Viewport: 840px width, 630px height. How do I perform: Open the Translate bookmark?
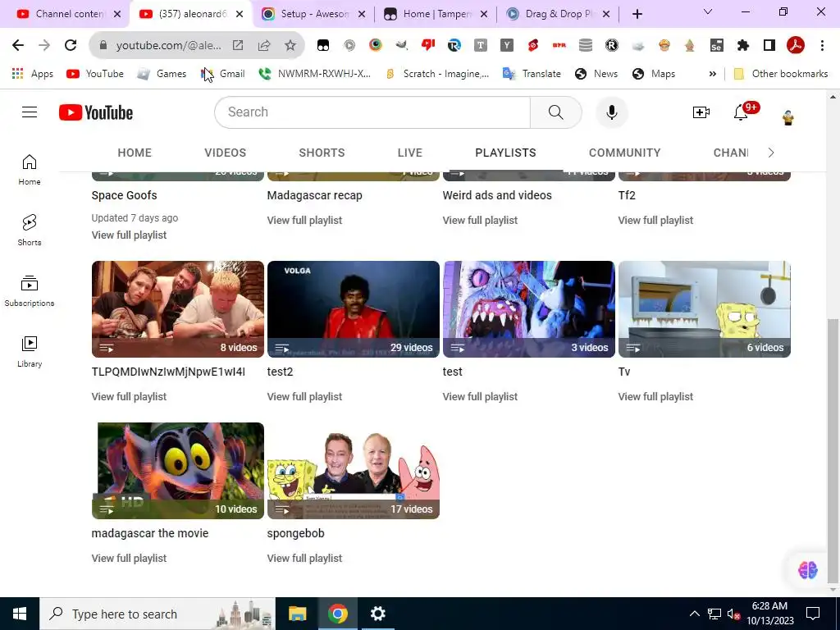click(532, 74)
